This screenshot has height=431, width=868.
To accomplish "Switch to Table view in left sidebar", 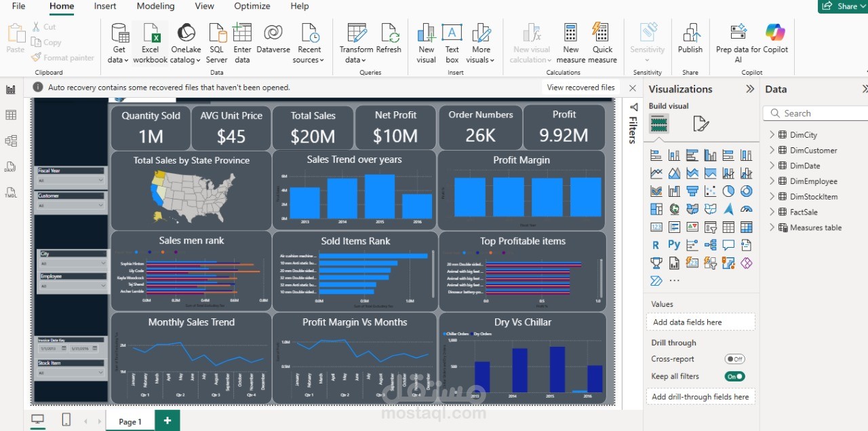I will point(11,115).
